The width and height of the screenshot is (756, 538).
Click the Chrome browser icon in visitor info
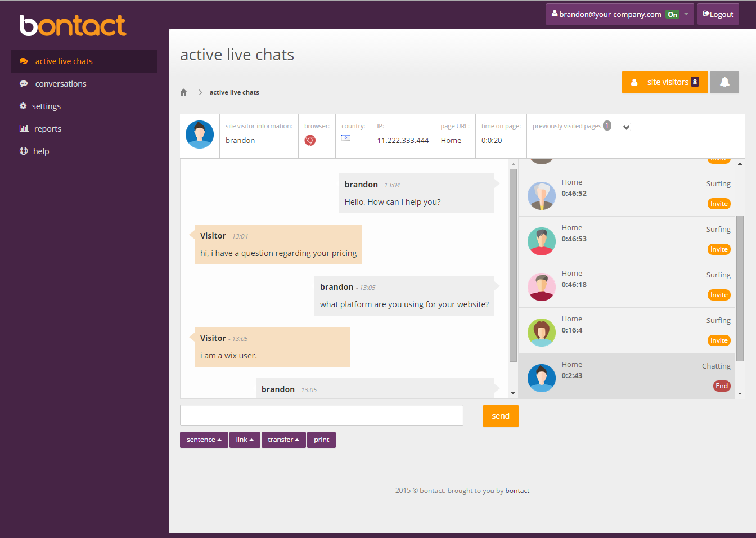[x=310, y=140]
